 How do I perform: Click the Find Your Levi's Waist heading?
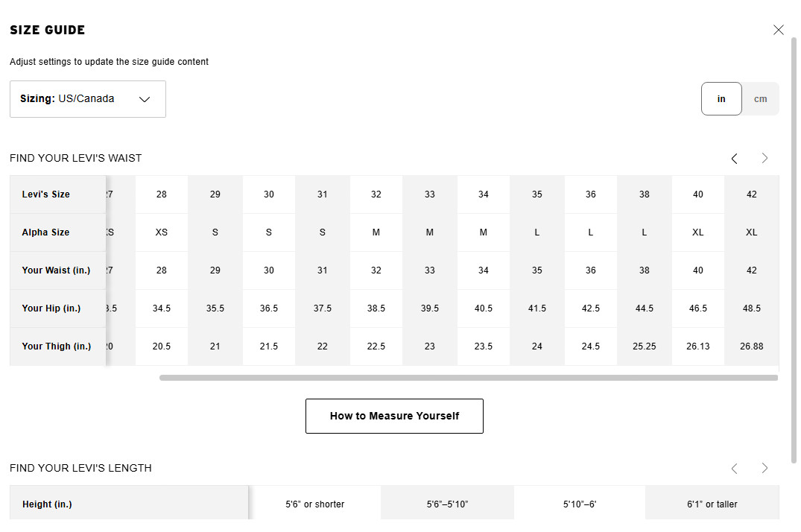75,158
